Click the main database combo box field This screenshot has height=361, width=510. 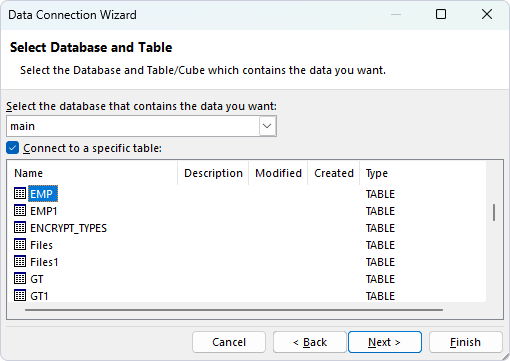coord(141,126)
